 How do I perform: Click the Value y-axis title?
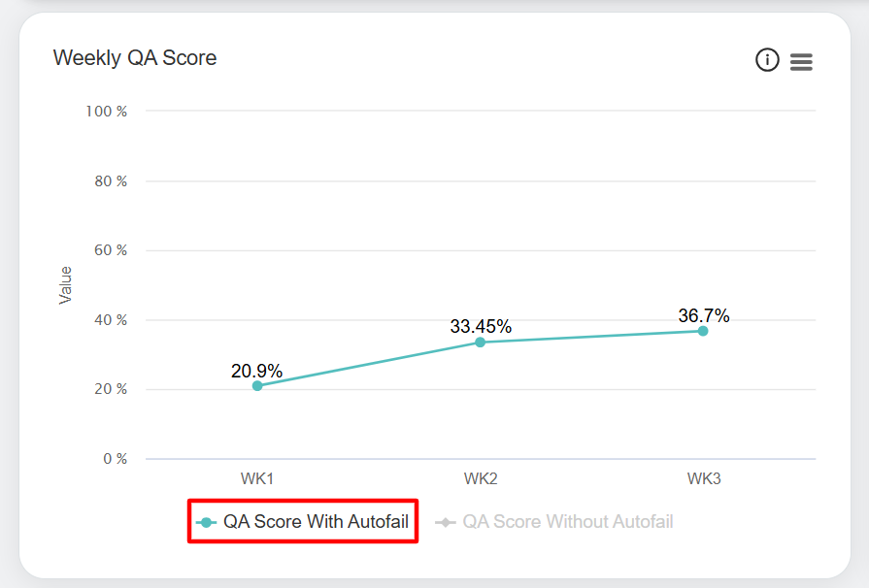click(66, 285)
